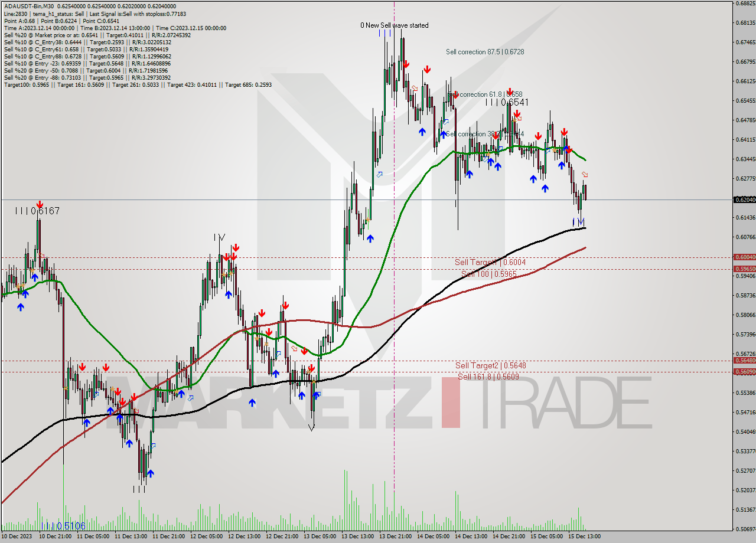
Task: Select the 'Sell %20 @ Entry -50: 0.7088' row
Action: (x=86, y=70)
